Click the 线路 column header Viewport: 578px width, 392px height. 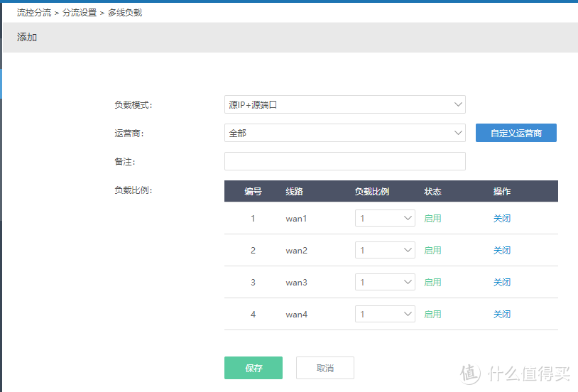(294, 192)
